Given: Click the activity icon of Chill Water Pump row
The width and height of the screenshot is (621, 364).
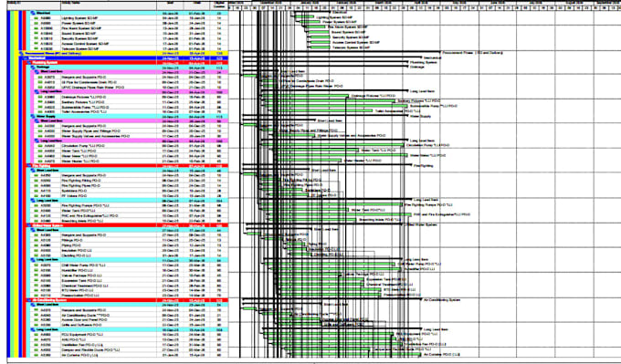Looking at the screenshot, I should tap(36, 265).
